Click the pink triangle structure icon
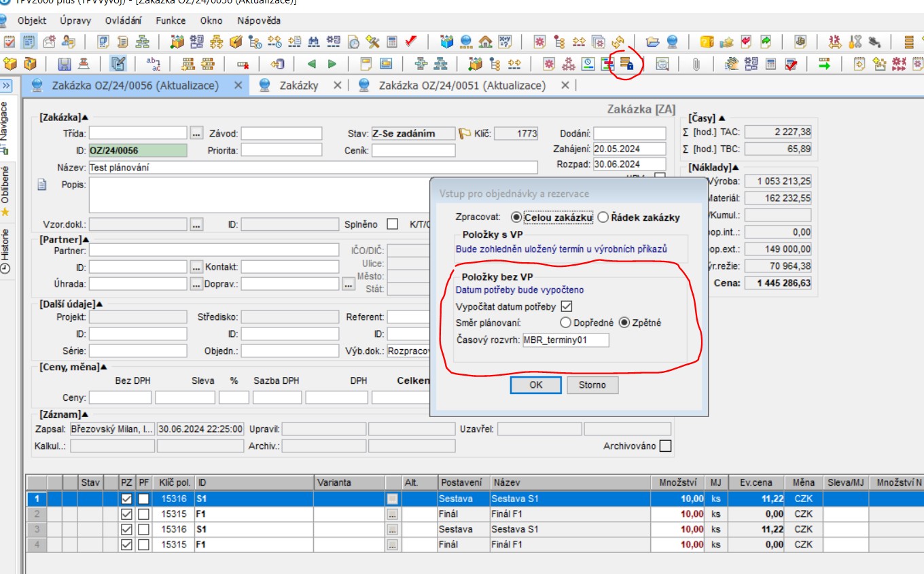The height and width of the screenshot is (574, 924). tap(569, 64)
